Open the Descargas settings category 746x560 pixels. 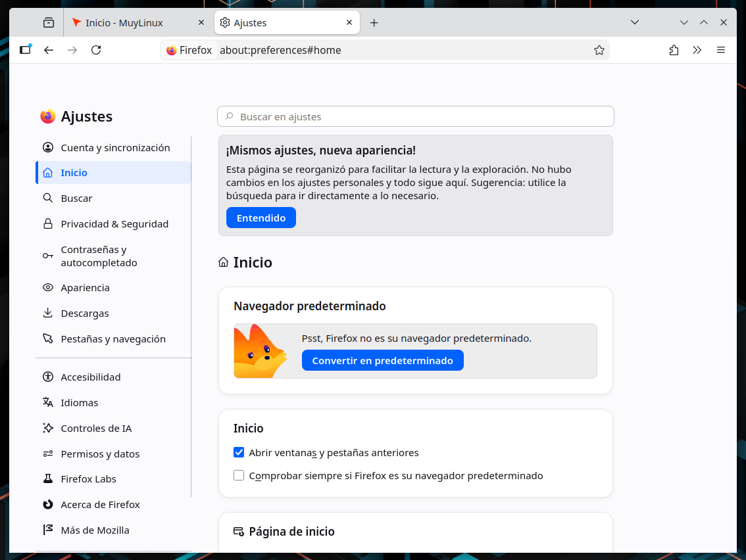click(113, 314)
